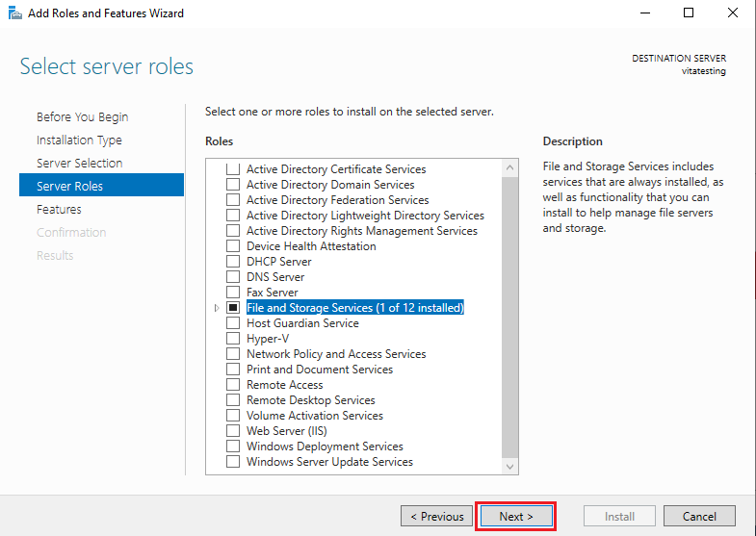Open the Features step

[59, 210]
